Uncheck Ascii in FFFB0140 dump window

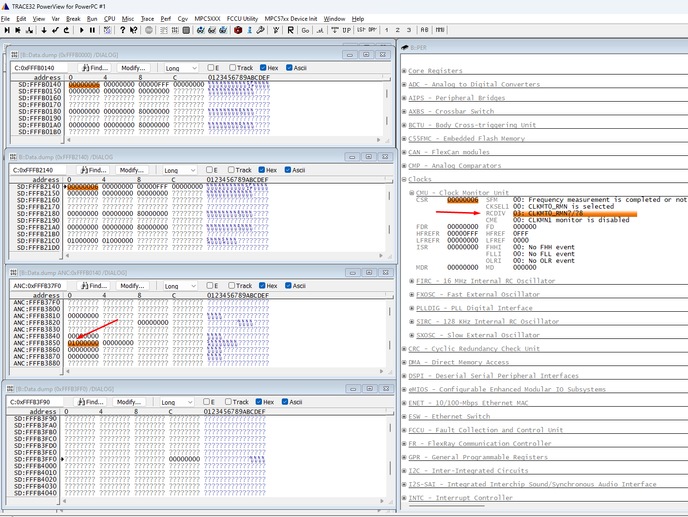click(x=289, y=68)
